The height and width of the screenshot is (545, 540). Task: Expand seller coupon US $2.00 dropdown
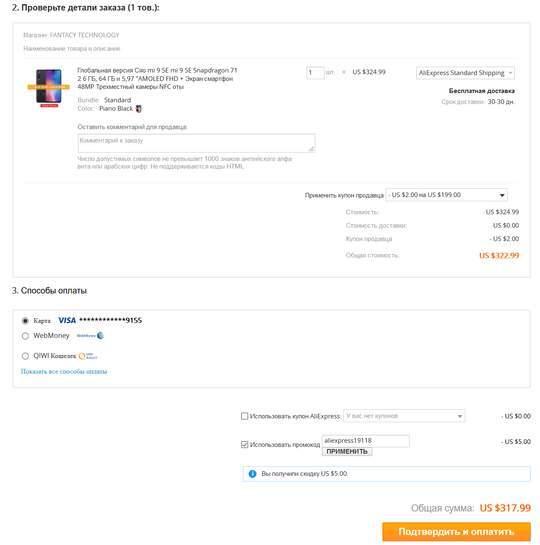pos(447,195)
